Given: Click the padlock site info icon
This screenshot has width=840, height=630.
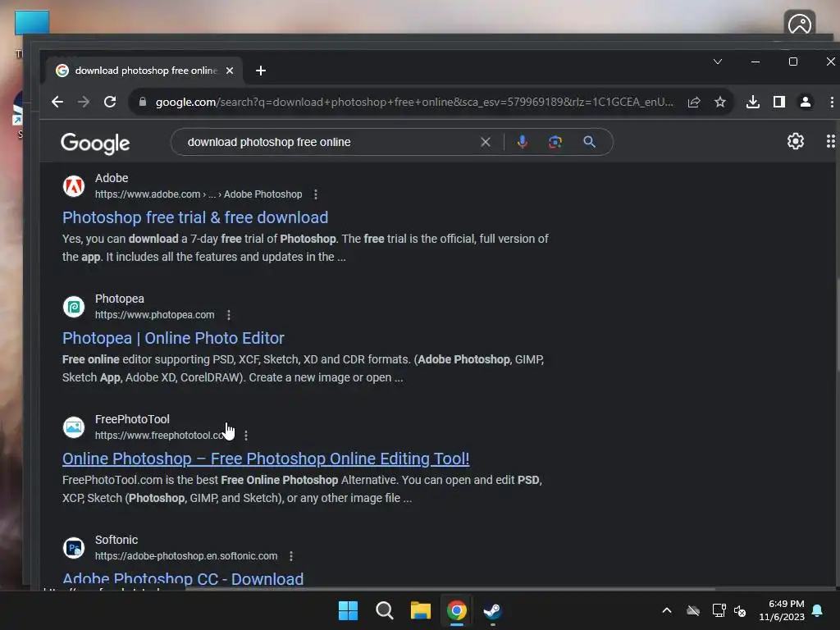Looking at the screenshot, I should (x=143, y=102).
